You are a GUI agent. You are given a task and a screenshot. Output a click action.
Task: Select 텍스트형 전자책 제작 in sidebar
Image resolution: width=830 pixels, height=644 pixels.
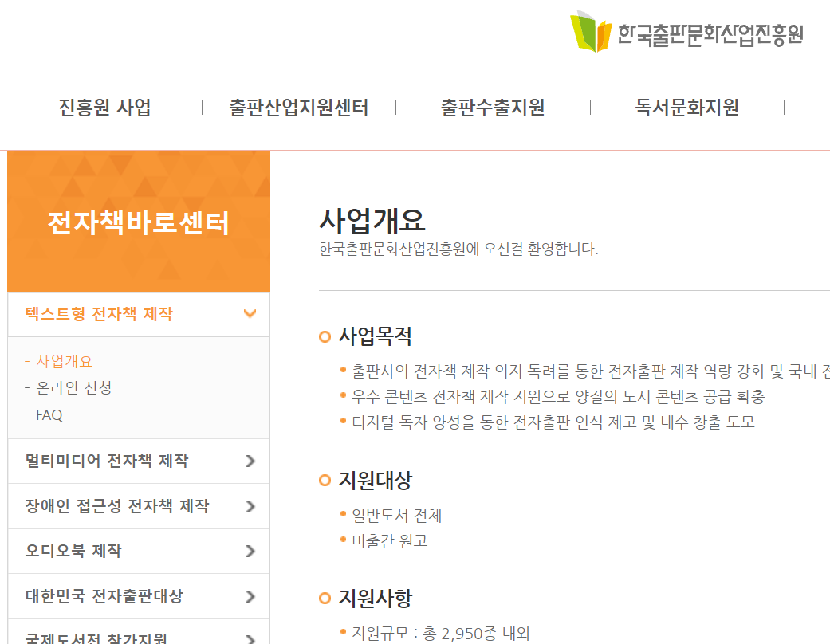pyautogui.click(x=99, y=314)
